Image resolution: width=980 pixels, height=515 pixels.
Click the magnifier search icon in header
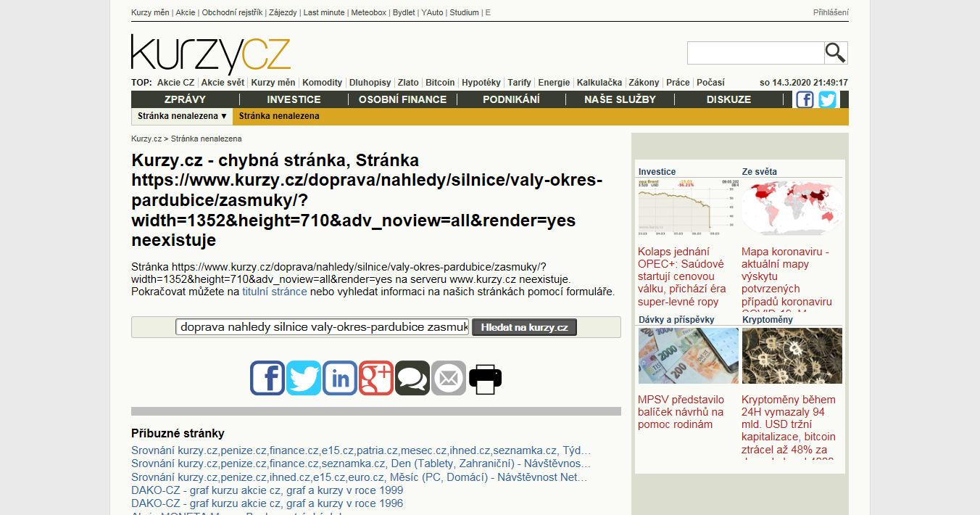836,53
